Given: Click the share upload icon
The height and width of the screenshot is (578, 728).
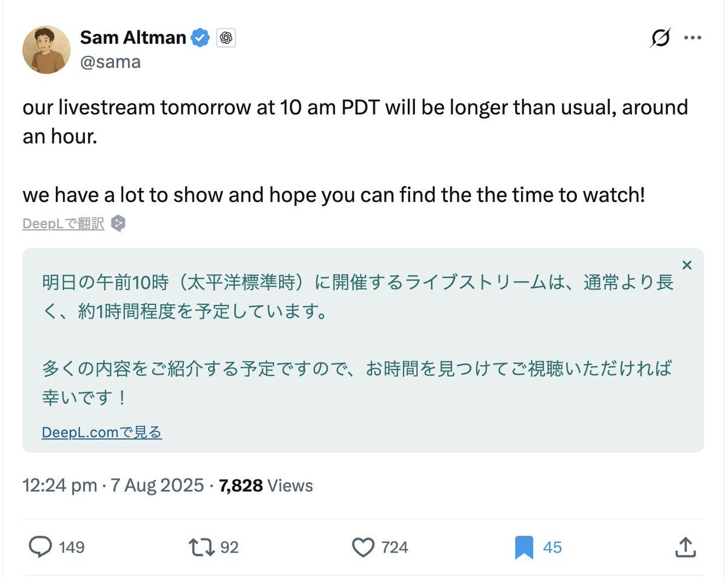Looking at the screenshot, I should [x=684, y=548].
